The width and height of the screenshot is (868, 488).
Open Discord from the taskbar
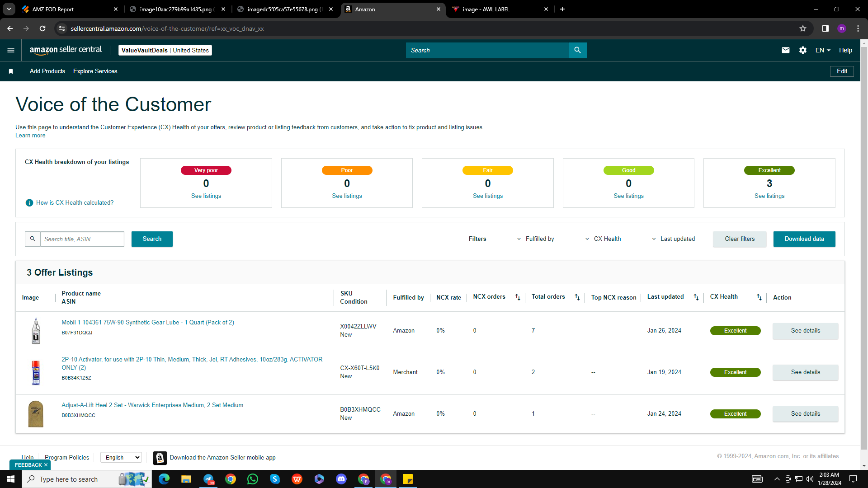[x=341, y=479]
